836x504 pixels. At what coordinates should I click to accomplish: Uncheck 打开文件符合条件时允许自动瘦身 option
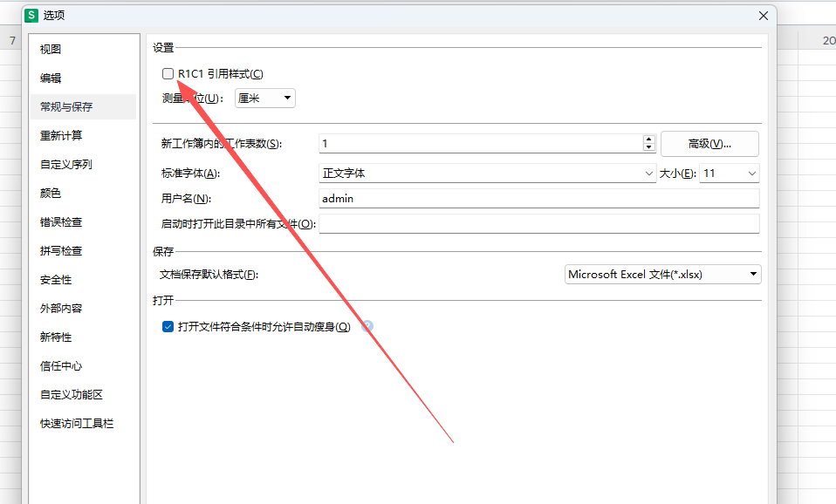tap(168, 327)
